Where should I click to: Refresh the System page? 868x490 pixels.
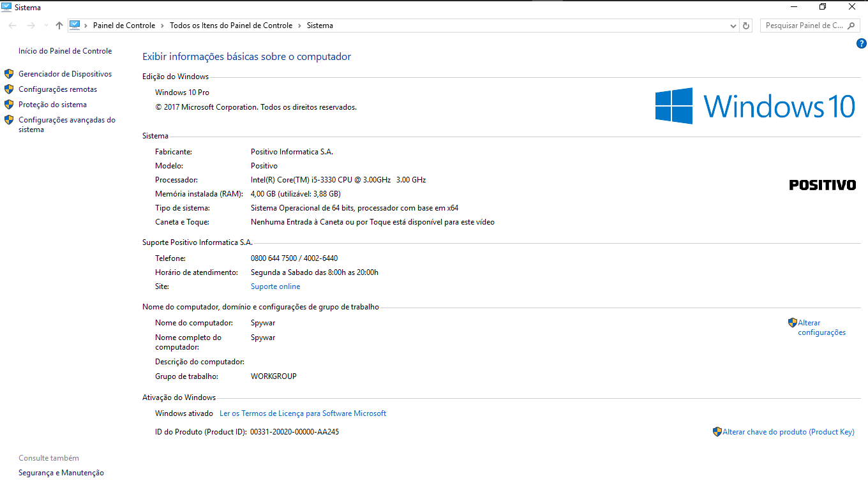[746, 26]
